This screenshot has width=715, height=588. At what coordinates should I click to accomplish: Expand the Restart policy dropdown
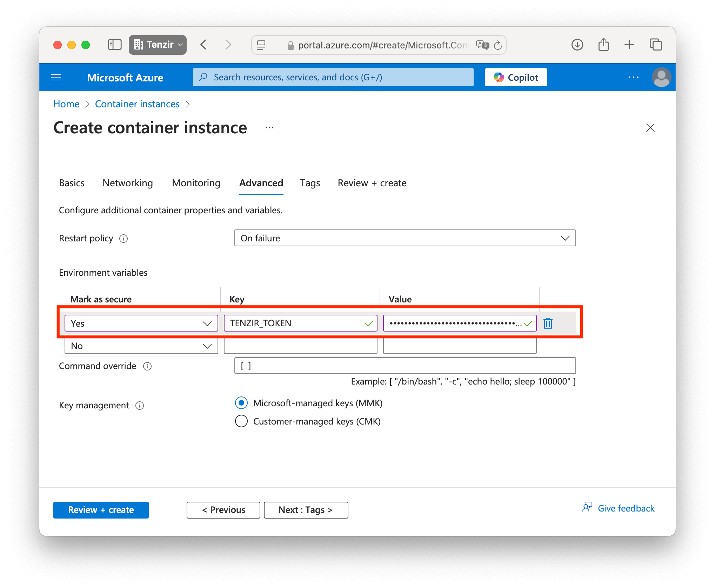pyautogui.click(x=405, y=238)
